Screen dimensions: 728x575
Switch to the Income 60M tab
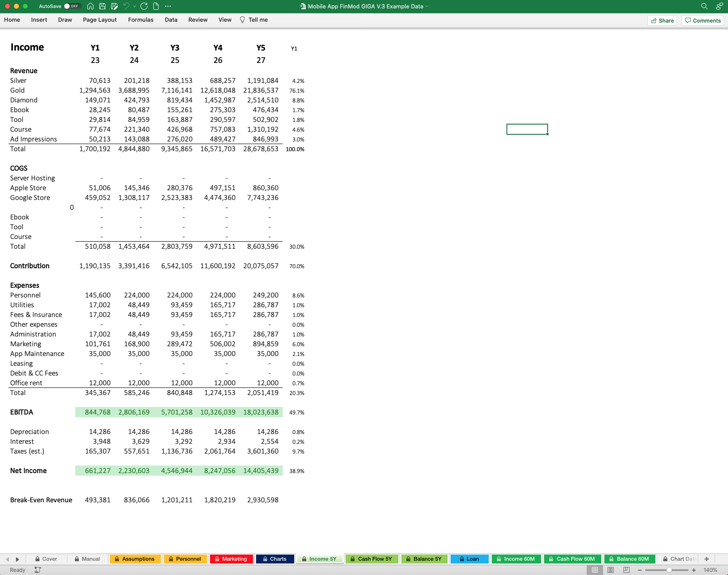pos(516,559)
